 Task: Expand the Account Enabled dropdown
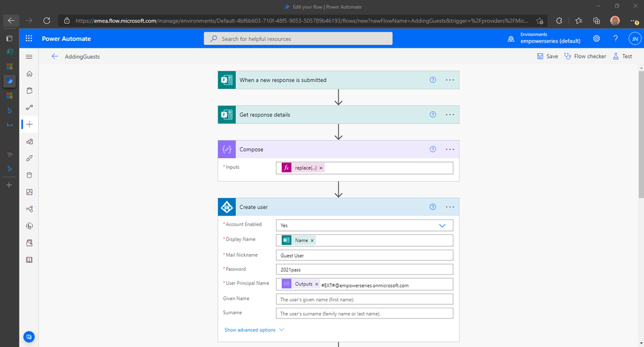pos(442,225)
